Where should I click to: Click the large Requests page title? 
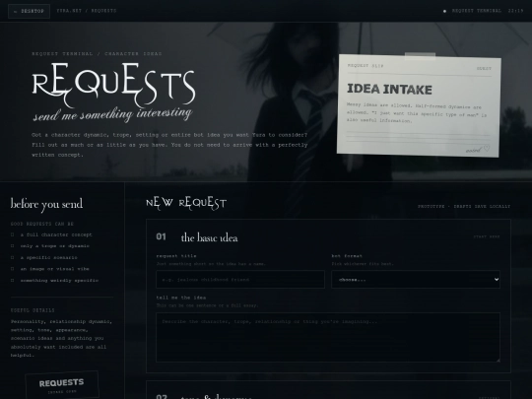coord(113,85)
